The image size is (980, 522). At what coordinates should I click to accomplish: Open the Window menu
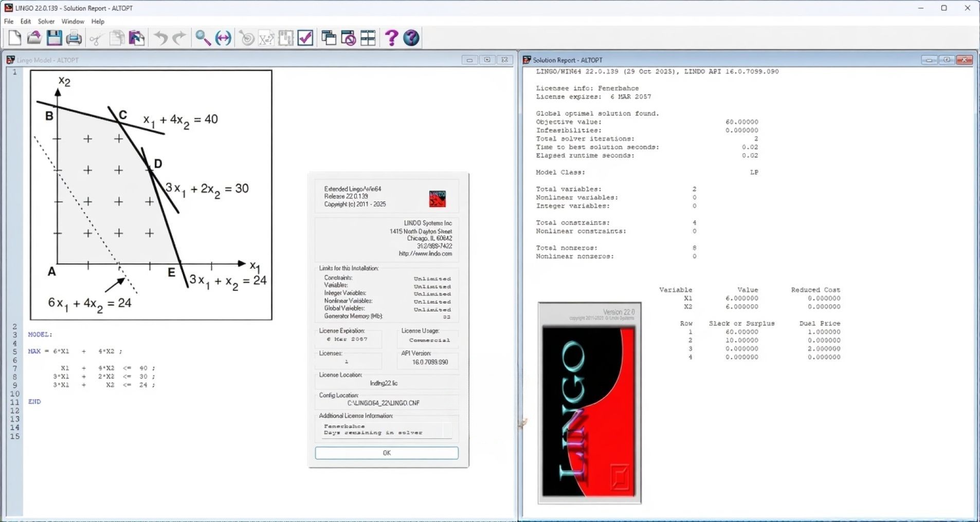tap(72, 22)
